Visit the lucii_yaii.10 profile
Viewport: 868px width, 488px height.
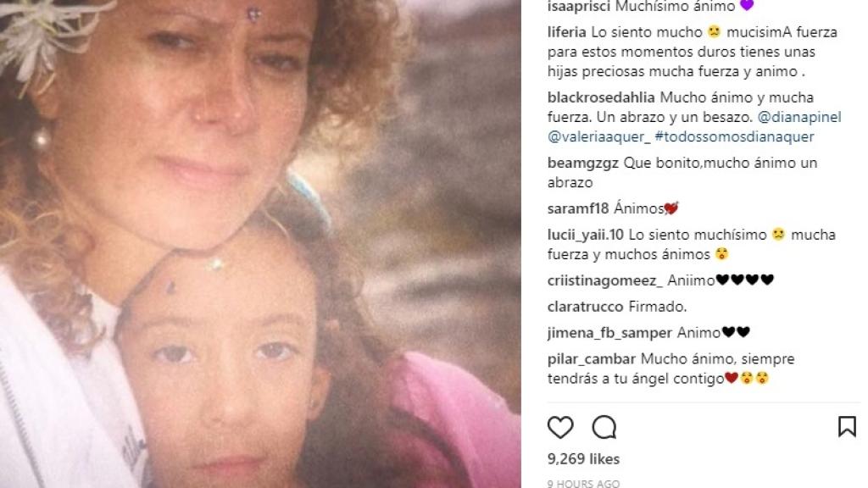tap(585, 235)
